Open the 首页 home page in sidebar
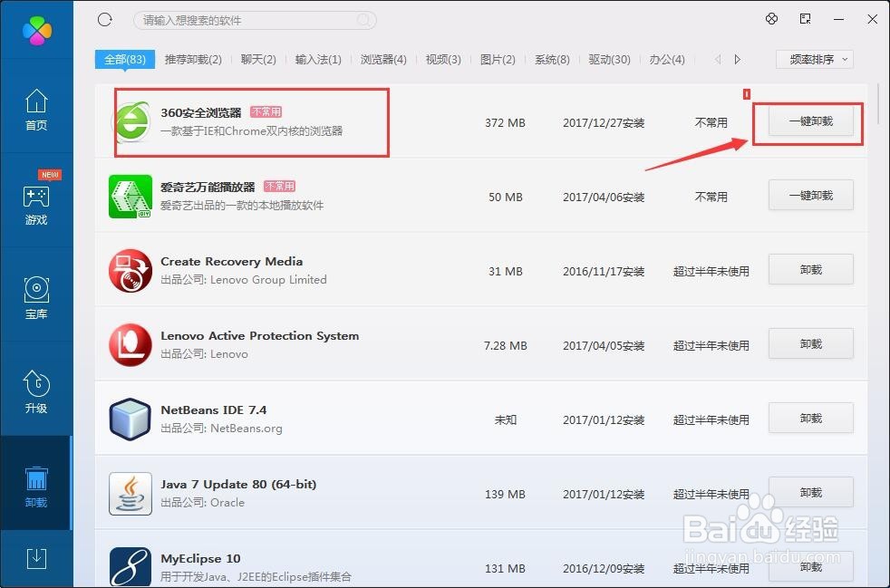The image size is (890, 588). 36,109
